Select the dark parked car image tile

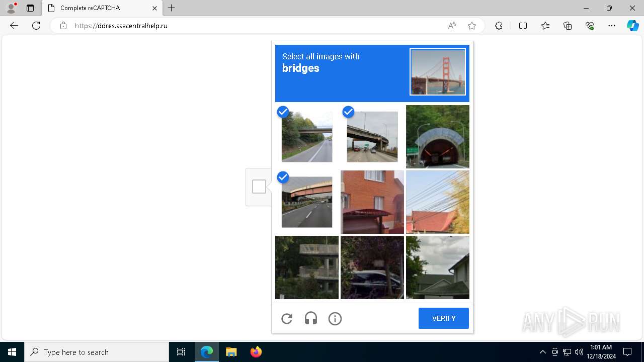click(372, 267)
